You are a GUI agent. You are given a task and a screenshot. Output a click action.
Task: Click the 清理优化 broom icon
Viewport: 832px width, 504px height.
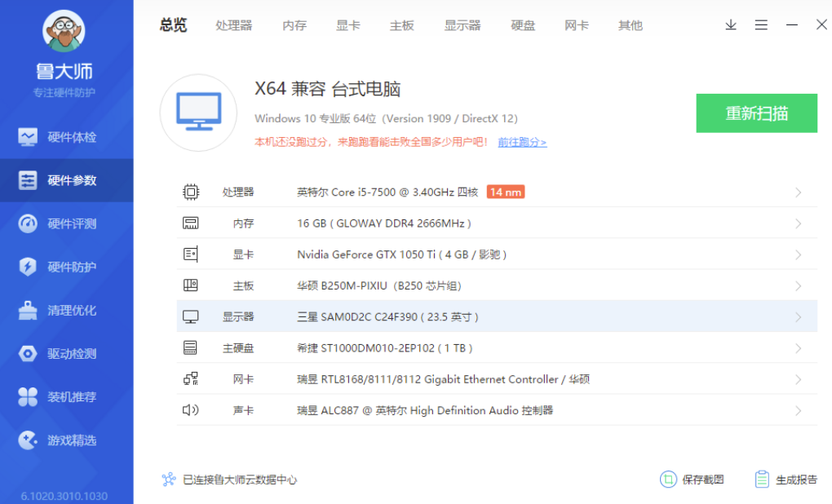pyautogui.click(x=28, y=311)
